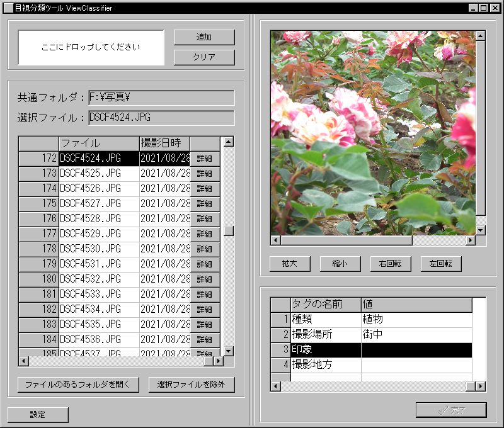
Task: Click 選択ファイルを除外 button
Action: click(x=192, y=385)
